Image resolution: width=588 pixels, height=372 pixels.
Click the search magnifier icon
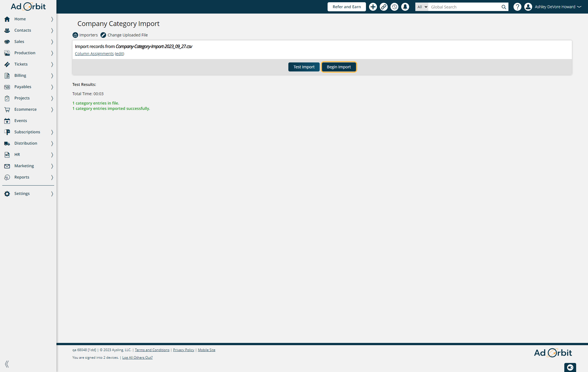pos(504,7)
